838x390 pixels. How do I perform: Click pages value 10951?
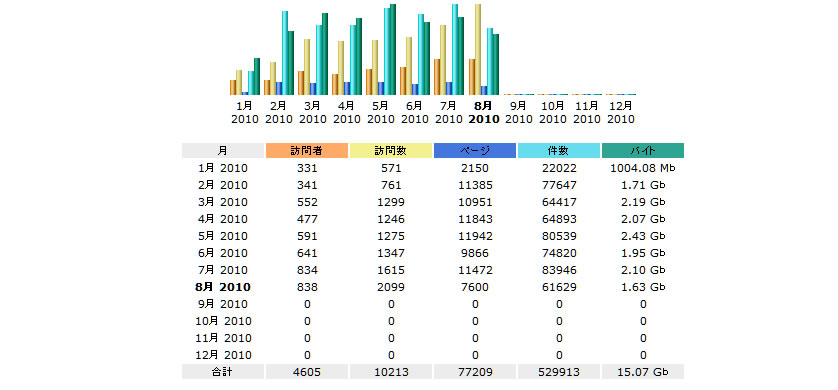coord(475,202)
